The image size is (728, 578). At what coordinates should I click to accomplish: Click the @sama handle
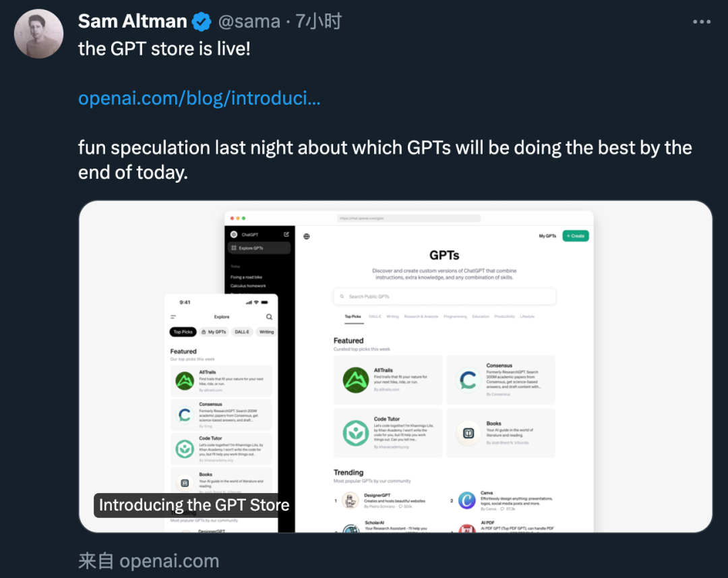pos(249,22)
